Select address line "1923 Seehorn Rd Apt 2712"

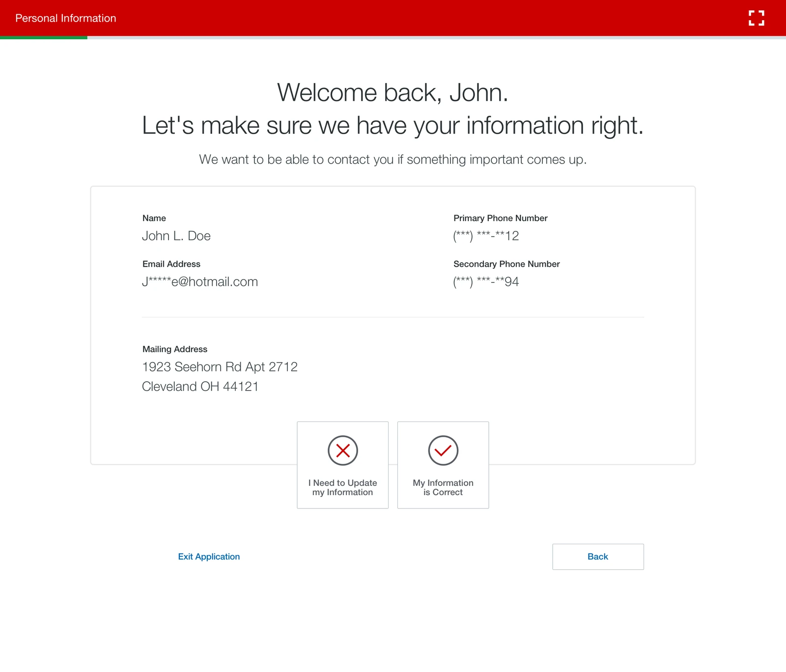click(x=220, y=367)
